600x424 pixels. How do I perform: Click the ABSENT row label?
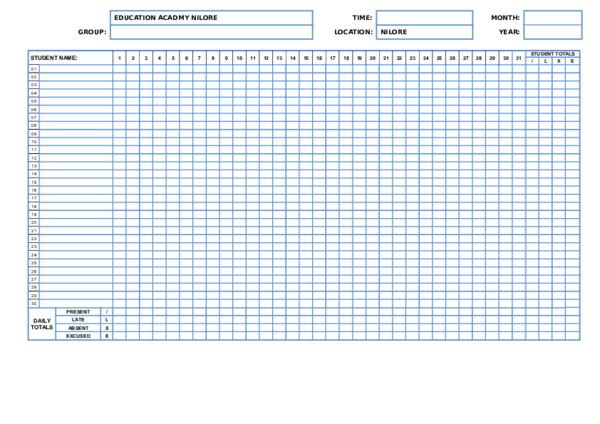[x=78, y=328]
